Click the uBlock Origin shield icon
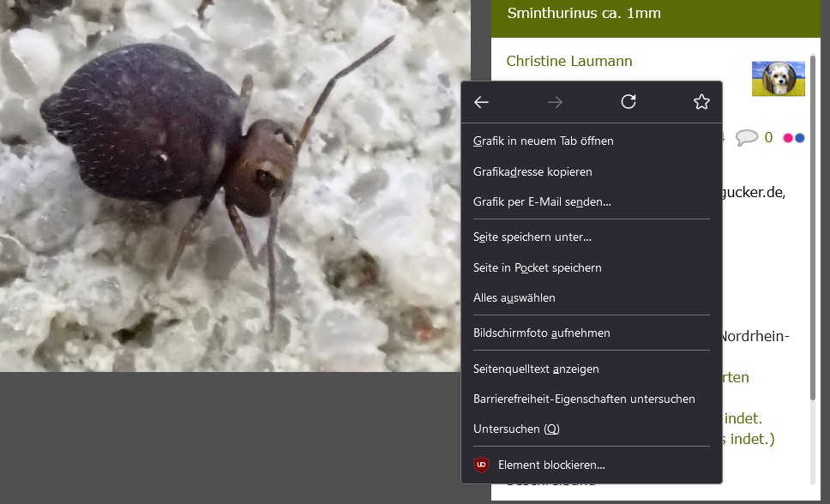Viewport: 830px width, 504px height. coord(482,465)
